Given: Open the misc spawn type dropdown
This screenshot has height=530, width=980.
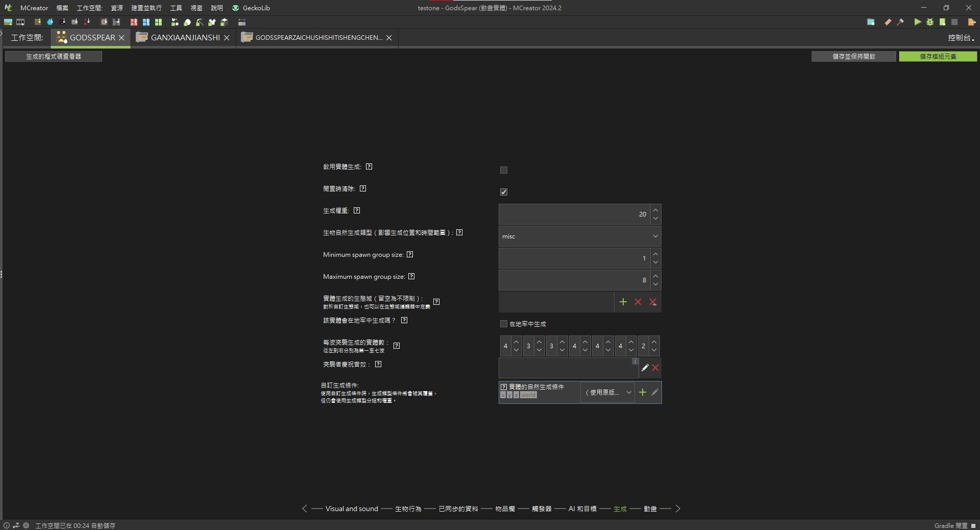Looking at the screenshot, I should (579, 236).
